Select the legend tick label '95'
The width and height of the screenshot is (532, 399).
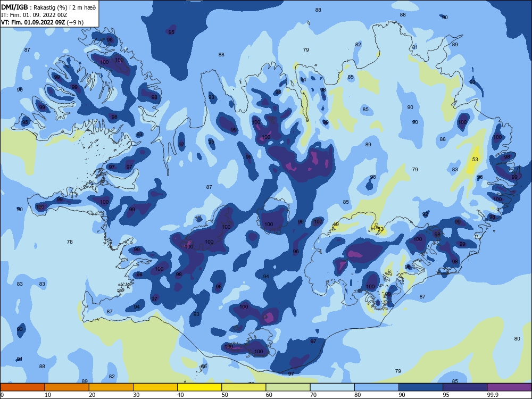tap(446, 395)
